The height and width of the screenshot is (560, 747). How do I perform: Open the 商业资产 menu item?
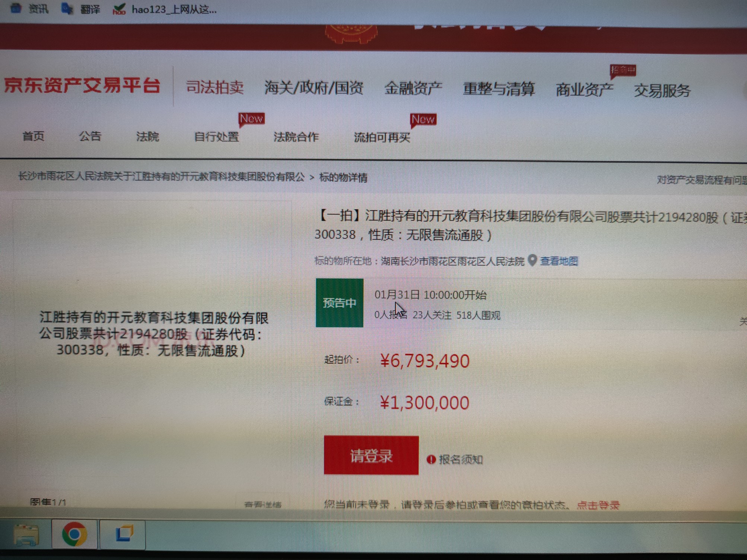click(x=584, y=90)
